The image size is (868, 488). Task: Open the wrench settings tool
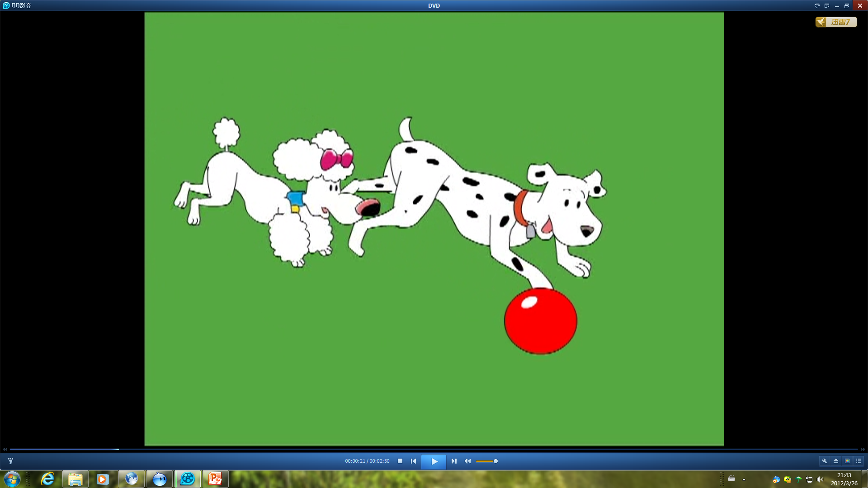tap(825, 461)
